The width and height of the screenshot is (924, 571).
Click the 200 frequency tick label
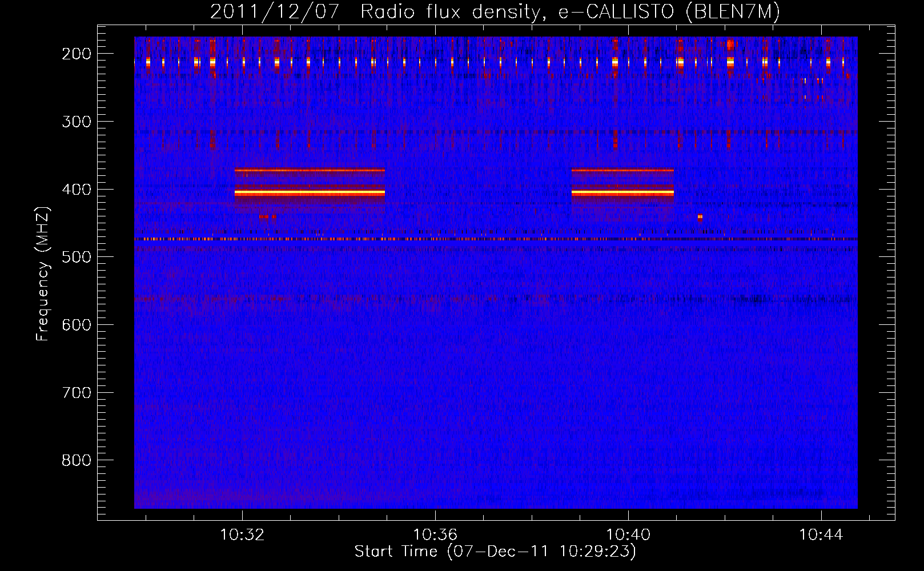[77, 54]
